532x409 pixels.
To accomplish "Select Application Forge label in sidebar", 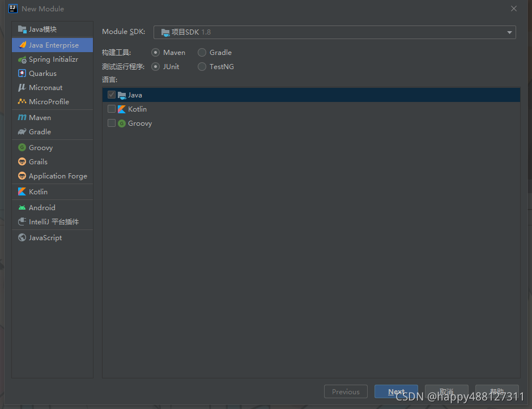I will 58,176.
